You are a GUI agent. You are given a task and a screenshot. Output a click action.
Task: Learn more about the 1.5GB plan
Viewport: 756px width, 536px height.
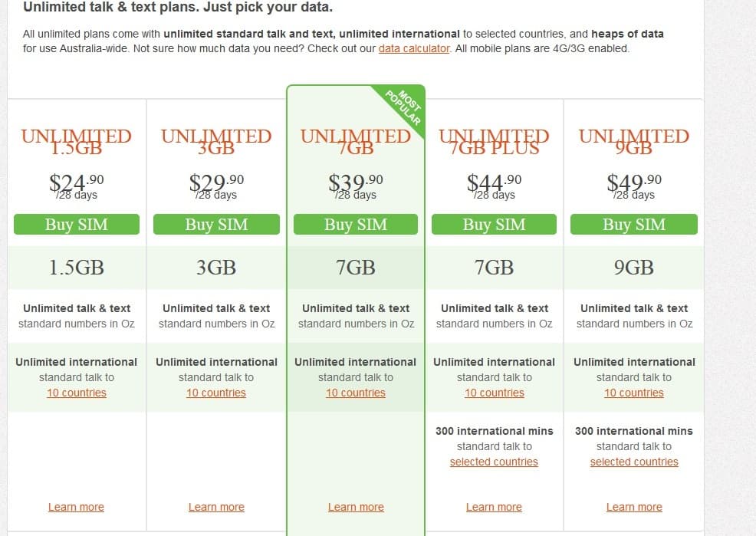76,507
